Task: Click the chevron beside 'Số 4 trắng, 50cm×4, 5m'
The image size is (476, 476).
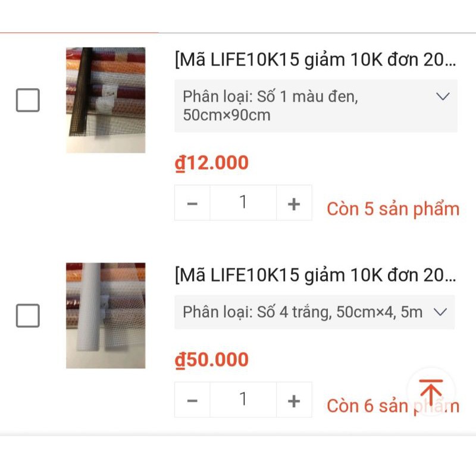Action: coord(440,312)
